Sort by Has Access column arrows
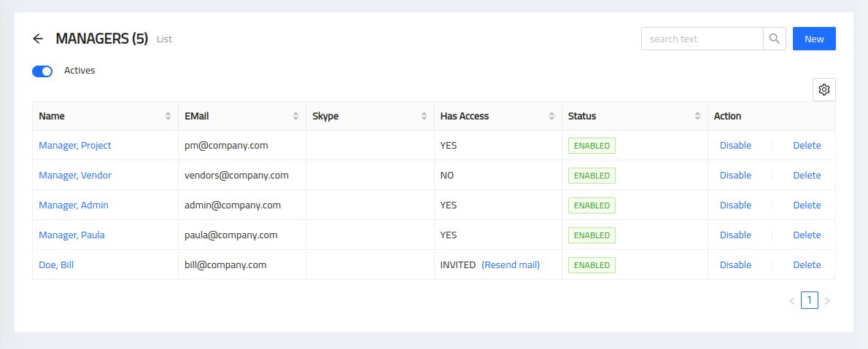Image resolution: width=868 pixels, height=349 pixels. click(551, 116)
